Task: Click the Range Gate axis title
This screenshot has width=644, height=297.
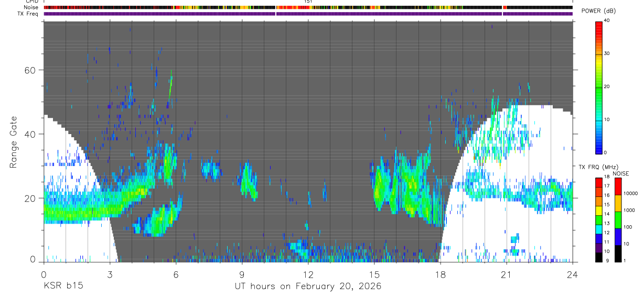Action: click(14, 142)
